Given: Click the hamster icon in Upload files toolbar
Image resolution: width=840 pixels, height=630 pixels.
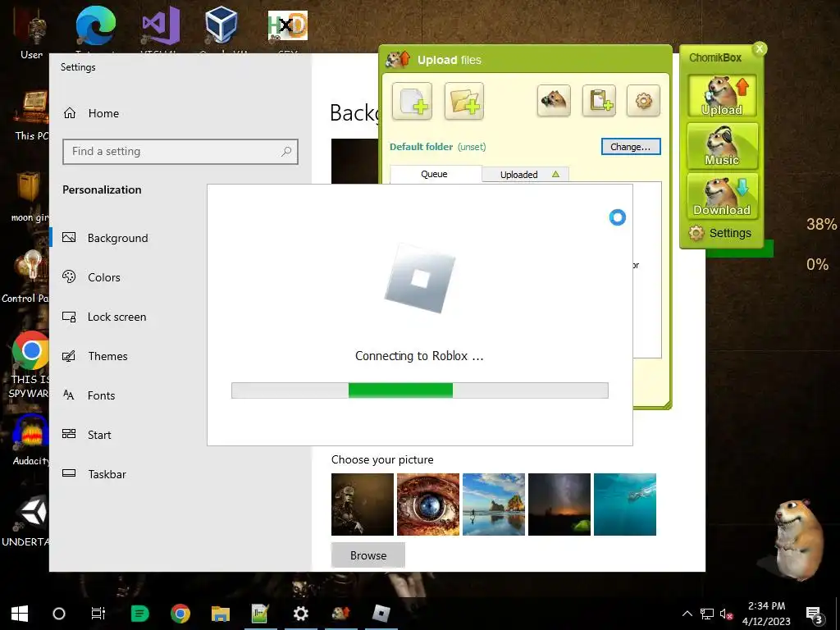Looking at the screenshot, I should 554,100.
